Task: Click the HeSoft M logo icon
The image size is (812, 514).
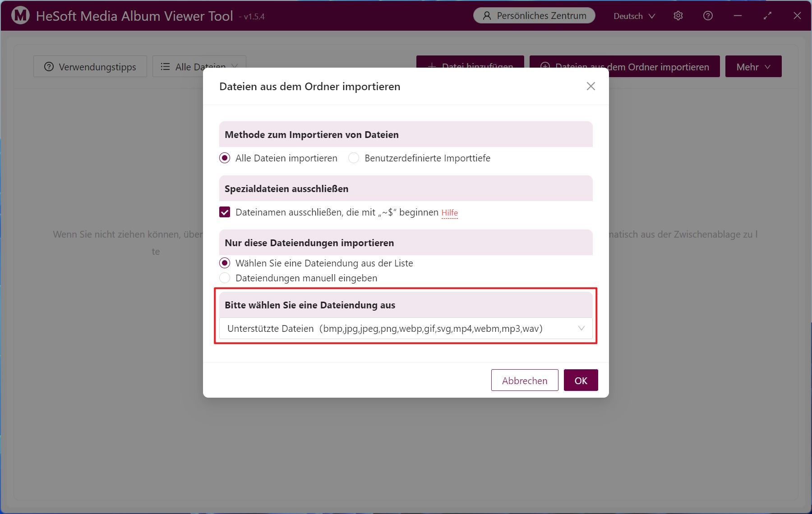Action: point(20,16)
